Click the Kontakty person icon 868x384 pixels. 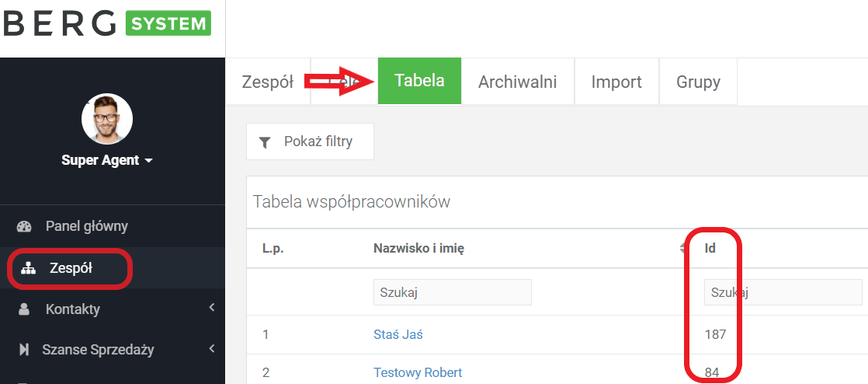point(24,309)
